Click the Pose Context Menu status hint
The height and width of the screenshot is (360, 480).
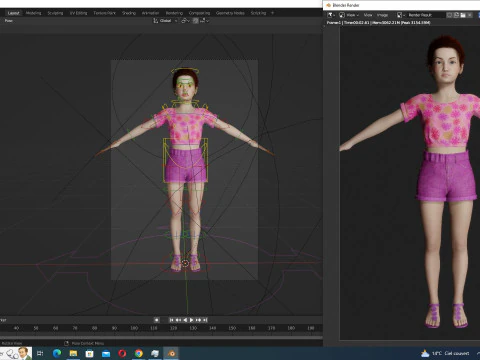pos(88,343)
